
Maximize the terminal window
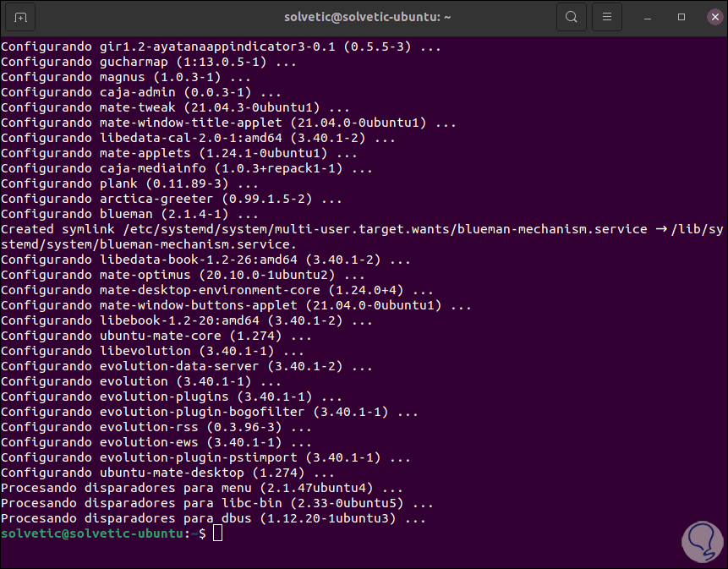click(x=680, y=16)
